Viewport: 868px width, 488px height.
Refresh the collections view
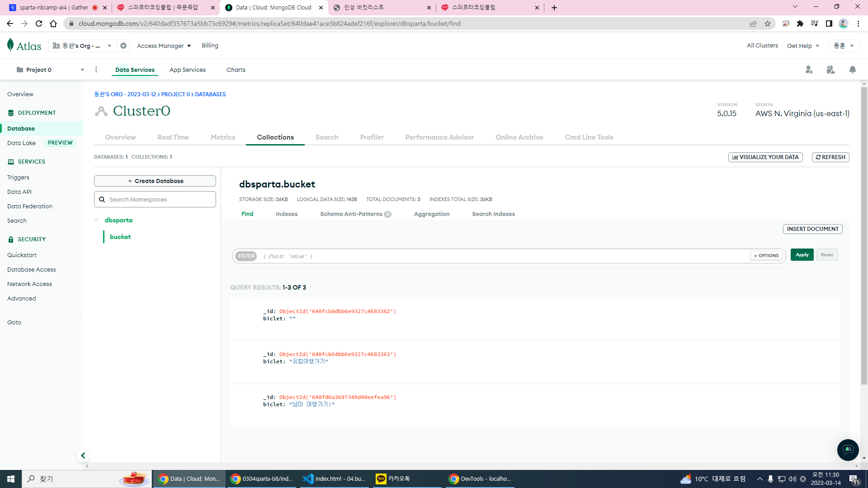(830, 157)
